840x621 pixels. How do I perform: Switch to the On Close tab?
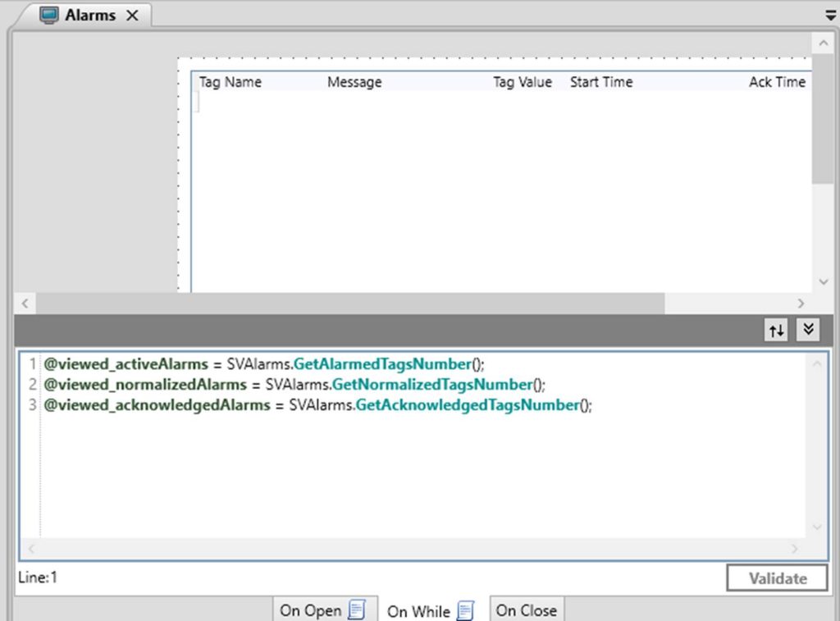(x=527, y=610)
